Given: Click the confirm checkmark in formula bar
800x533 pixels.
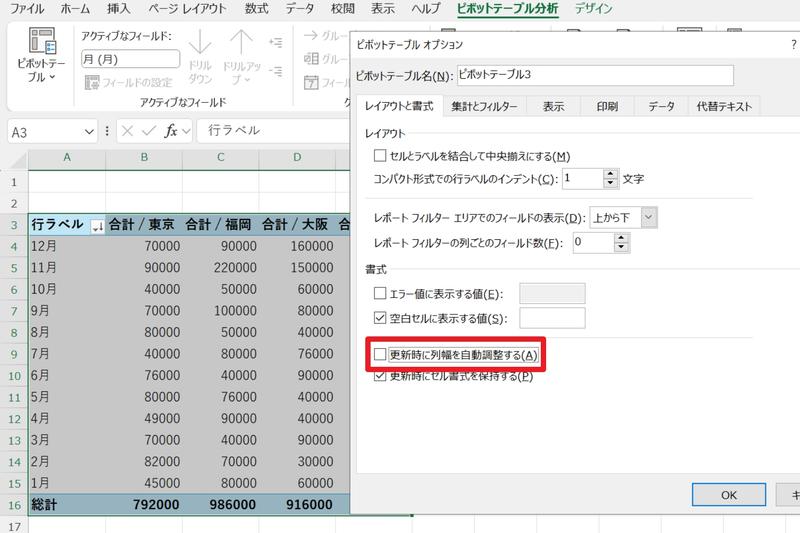Looking at the screenshot, I should click(x=149, y=132).
